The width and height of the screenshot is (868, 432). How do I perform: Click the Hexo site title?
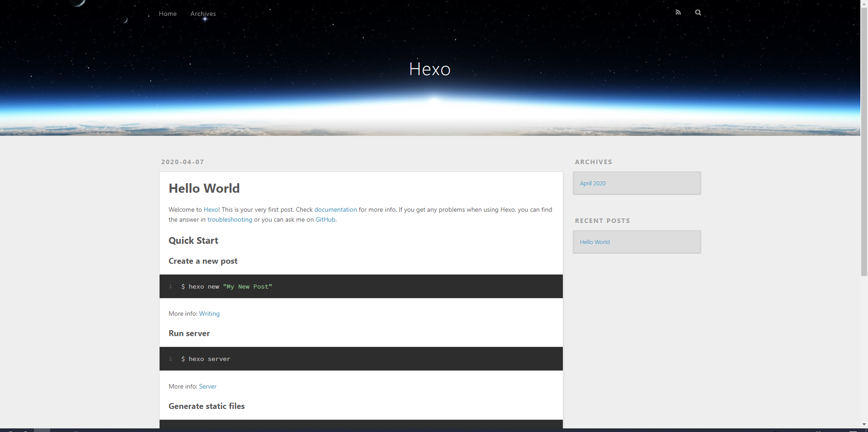(x=429, y=69)
